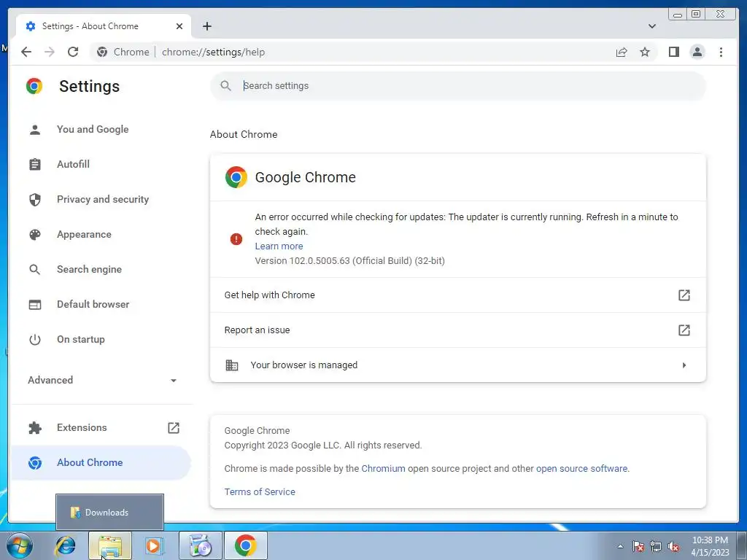Click the network icon in system tray
The width and height of the screenshot is (747, 560).
click(656, 547)
